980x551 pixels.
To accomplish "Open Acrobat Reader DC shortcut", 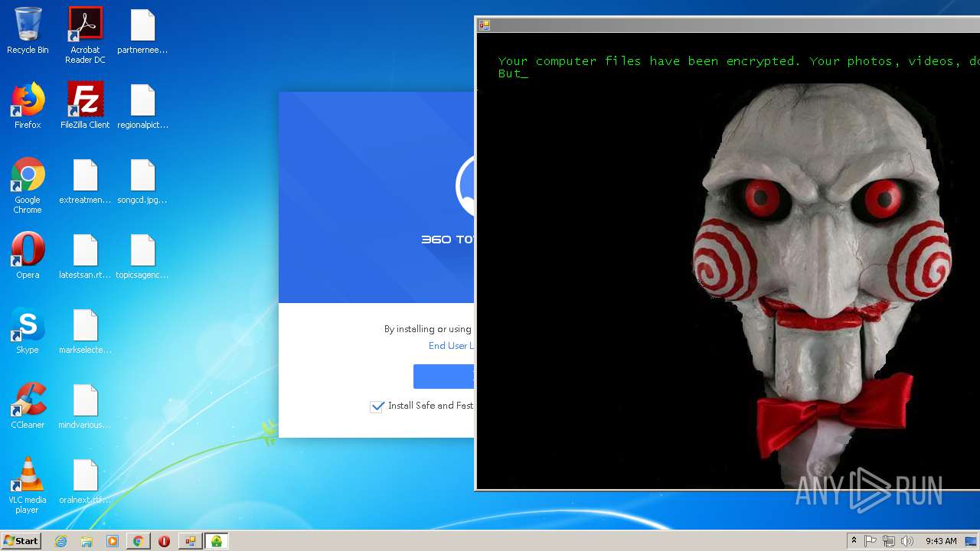I will click(x=85, y=35).
